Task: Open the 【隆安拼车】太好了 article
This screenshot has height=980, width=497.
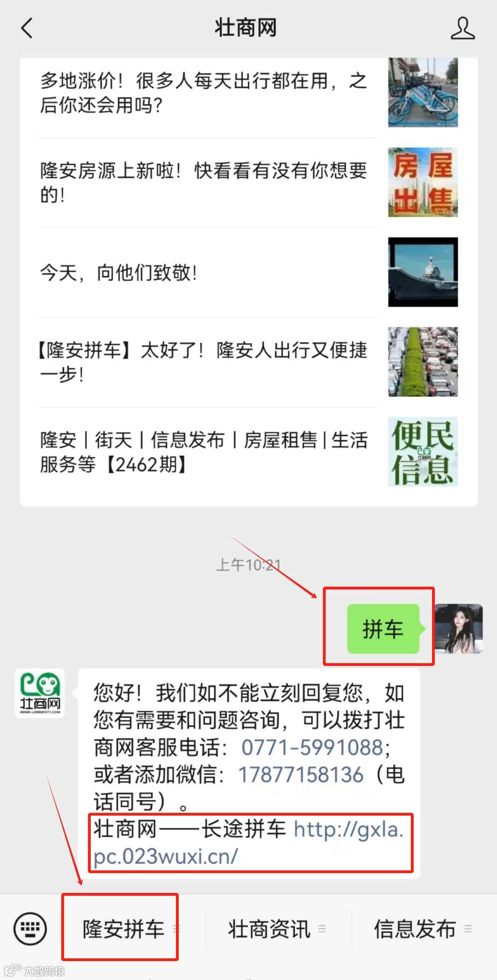Action: tap(249, 362)
